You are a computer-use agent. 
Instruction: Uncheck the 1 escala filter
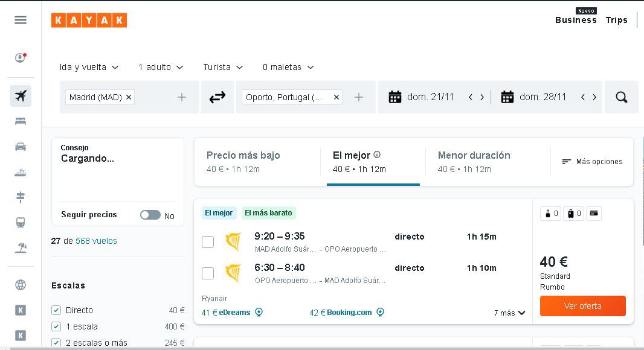[x=56, y=326]
